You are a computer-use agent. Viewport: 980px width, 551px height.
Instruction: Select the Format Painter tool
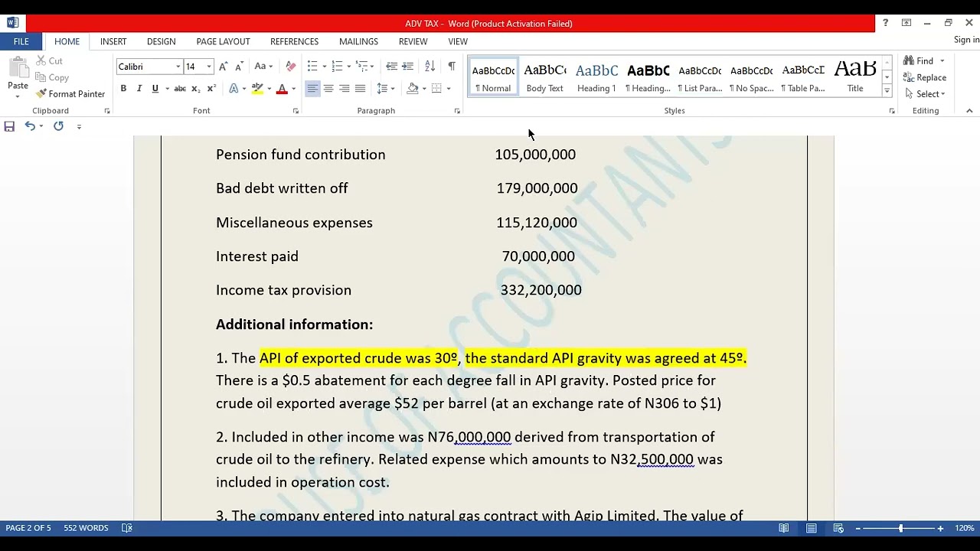[x=70, y=94]
